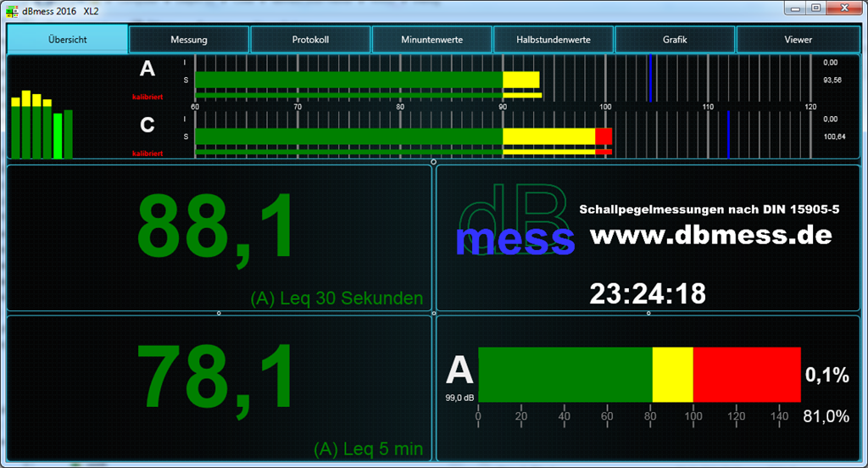Click the C-weighted level meter bar

(403, 136)
